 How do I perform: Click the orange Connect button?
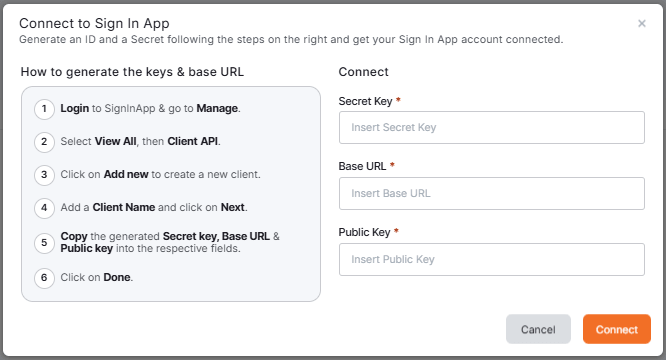pos(616,329)
